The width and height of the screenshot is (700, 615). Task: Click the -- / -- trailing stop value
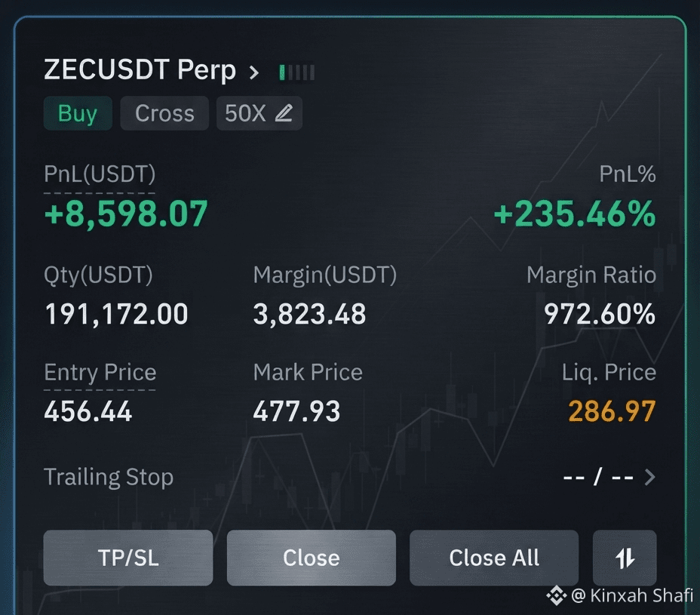[x=598, y=477]
